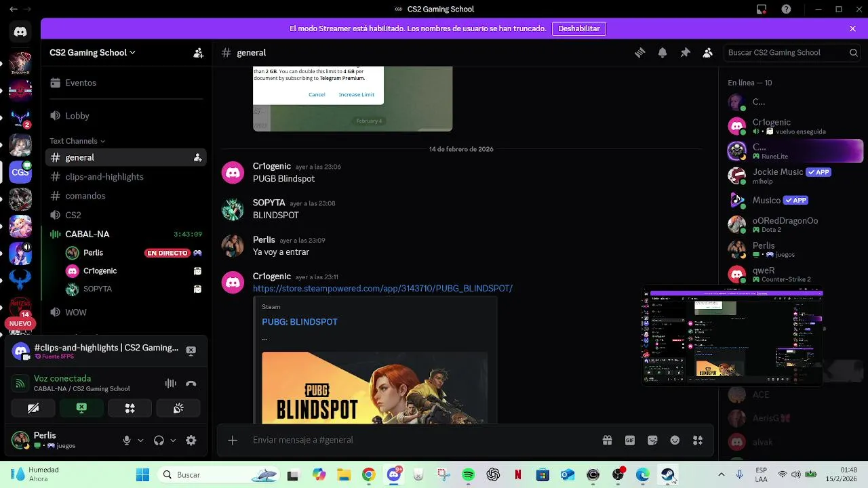Open the Eventos section

pos(125,83)
